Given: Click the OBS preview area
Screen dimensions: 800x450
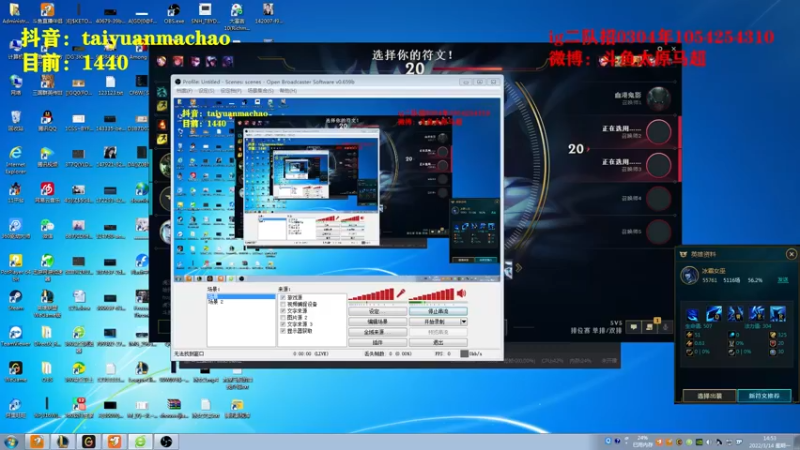Looking at the screenshot, I should pyautogui.click(x=338, y=189).
